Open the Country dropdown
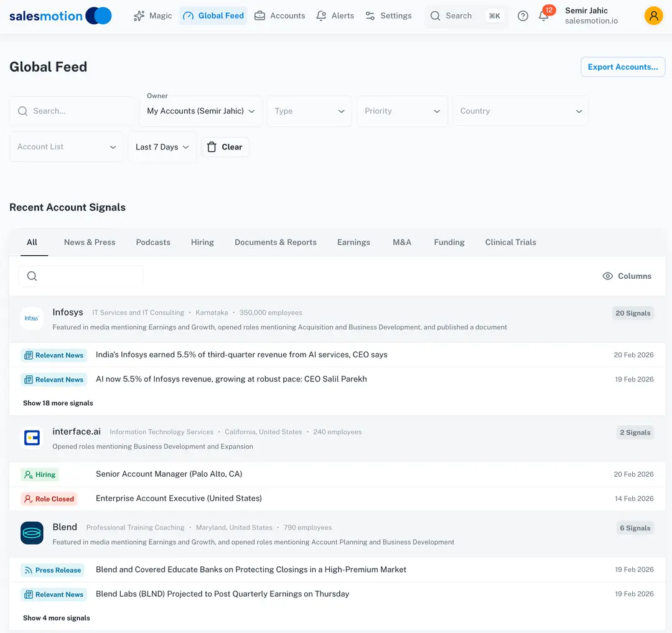 point(520,111)
